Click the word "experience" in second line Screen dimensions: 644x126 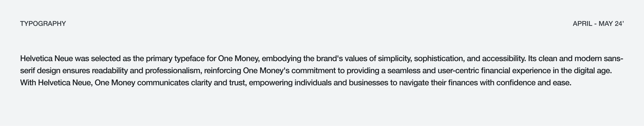531,70
